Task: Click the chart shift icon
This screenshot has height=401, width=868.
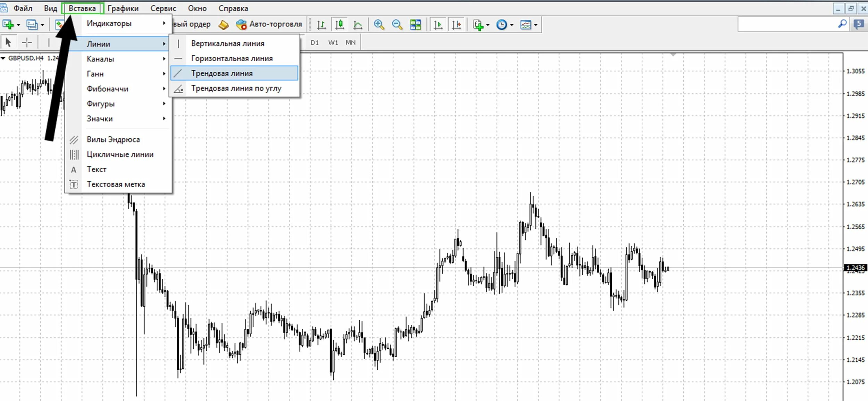Action: click(457, 25)
